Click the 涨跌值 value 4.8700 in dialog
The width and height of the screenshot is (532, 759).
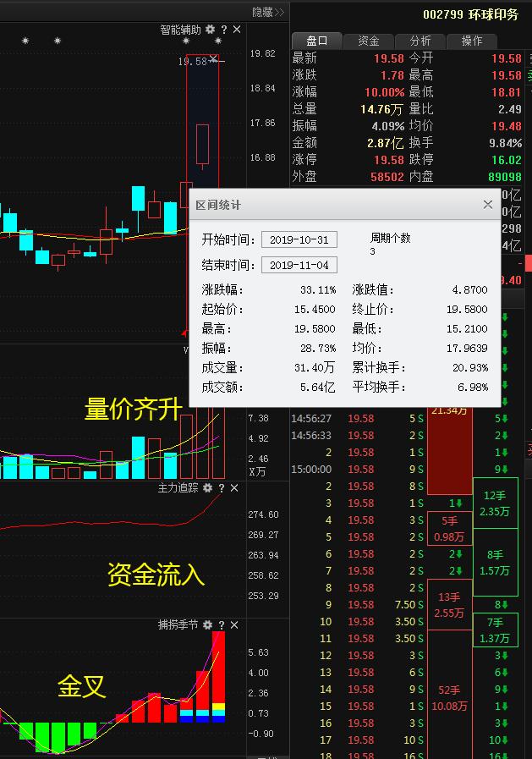pyautogui.click(x=469, y=290)
